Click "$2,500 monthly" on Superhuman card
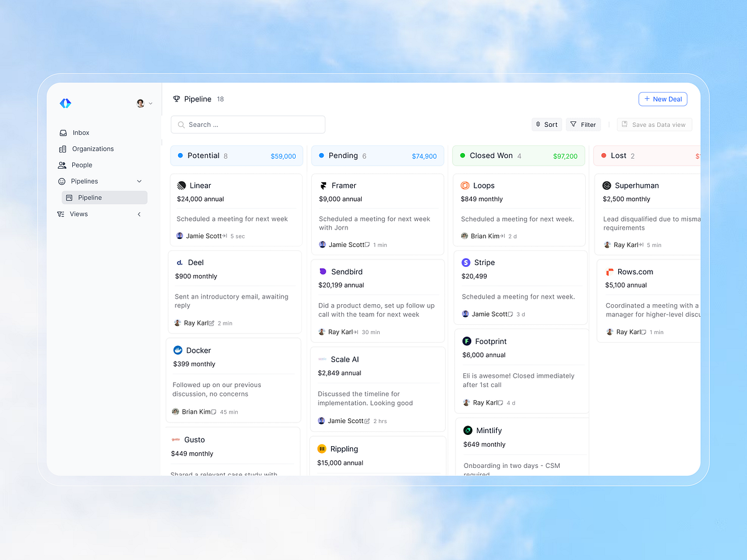Viewport: 747px width, 560px height. [626, 199]
